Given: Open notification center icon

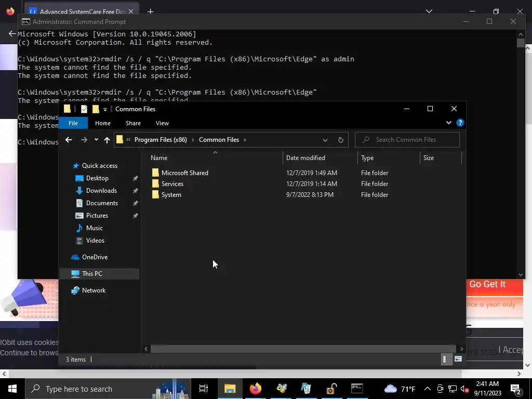Looking at the screenshot, I should pos(516,389).
